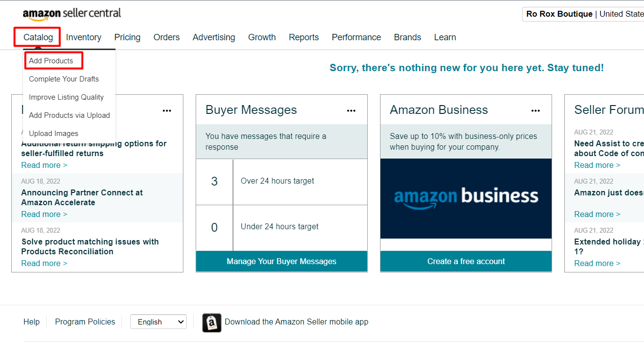Open the Inventory menu

84,37
